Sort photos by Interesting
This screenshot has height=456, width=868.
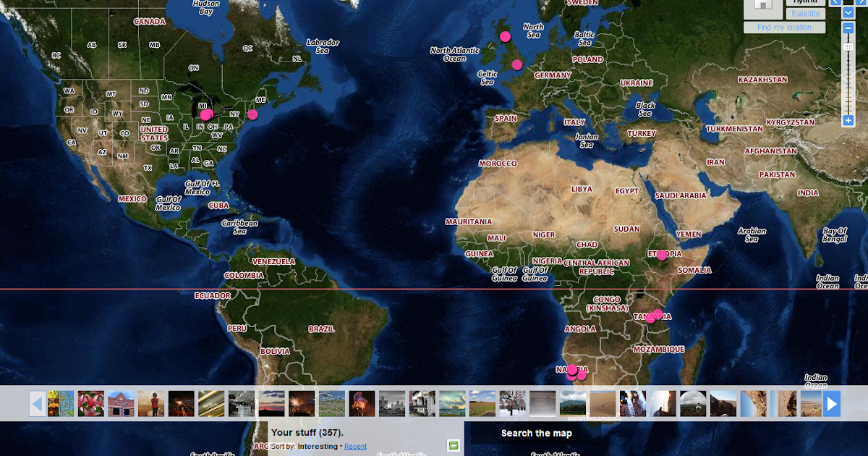[315, 446]
